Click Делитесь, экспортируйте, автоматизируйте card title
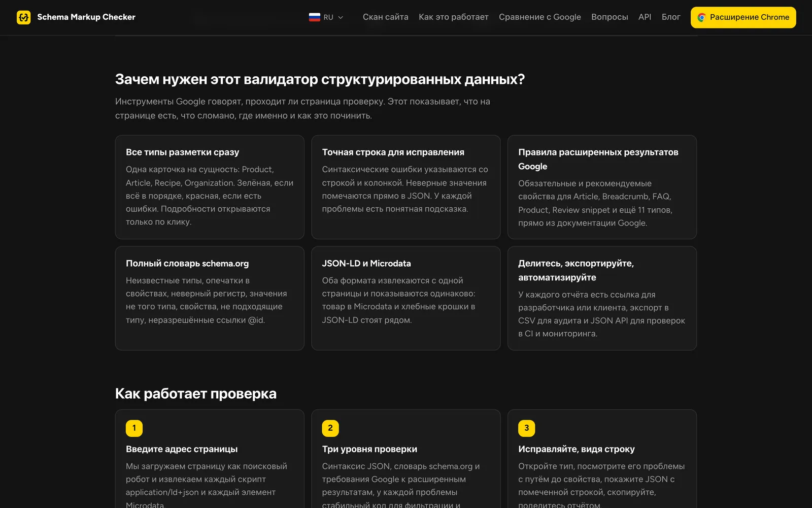The image size is (812, 508). [x=576, y=270]
